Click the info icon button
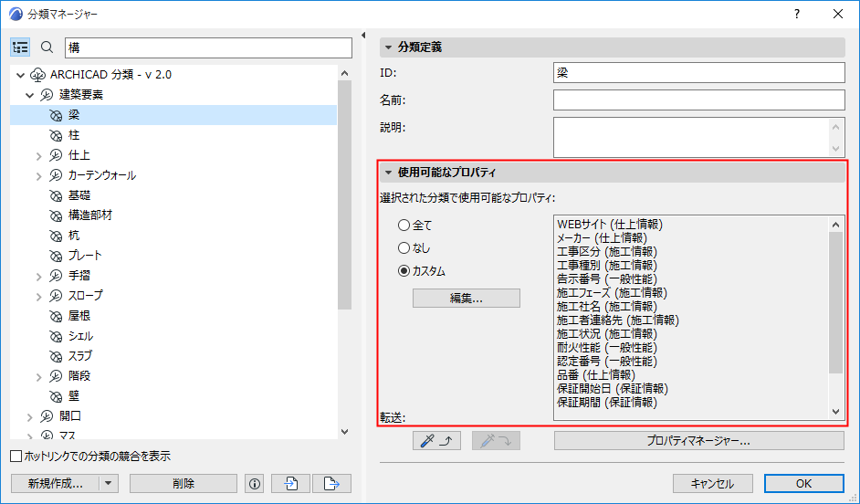Viewport: 860px width, 504px height. click(x=255, y=484)
